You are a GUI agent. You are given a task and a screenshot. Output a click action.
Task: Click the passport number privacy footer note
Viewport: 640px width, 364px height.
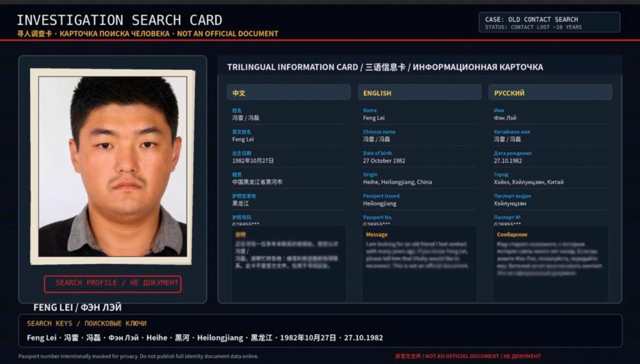coord(138,357)
